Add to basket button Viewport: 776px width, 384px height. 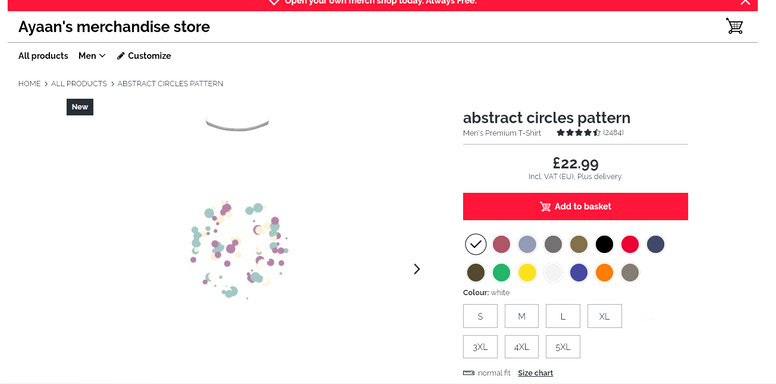coord(575,206)
